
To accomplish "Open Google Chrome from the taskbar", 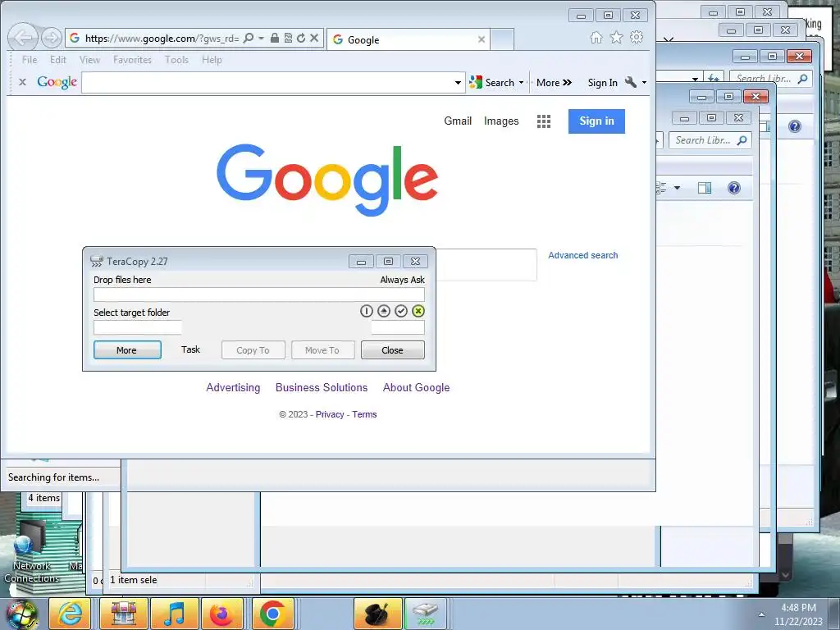I will pyautogui.click(x=272, y=614).
